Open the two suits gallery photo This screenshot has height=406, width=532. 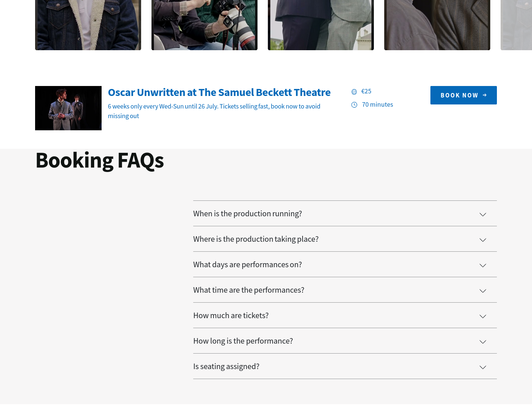pyautogui.click(x=321, y=25)
